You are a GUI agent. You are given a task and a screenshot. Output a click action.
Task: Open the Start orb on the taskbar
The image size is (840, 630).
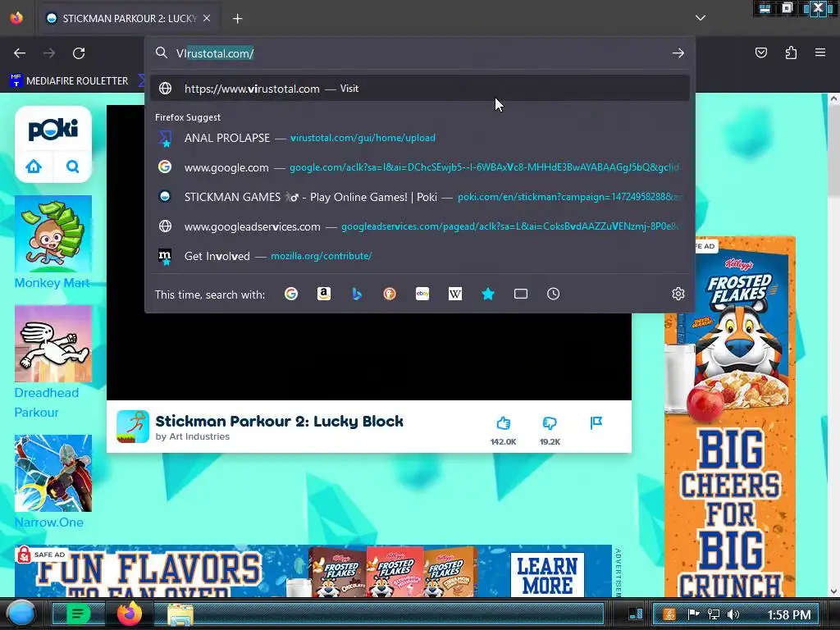click(21, 614)
